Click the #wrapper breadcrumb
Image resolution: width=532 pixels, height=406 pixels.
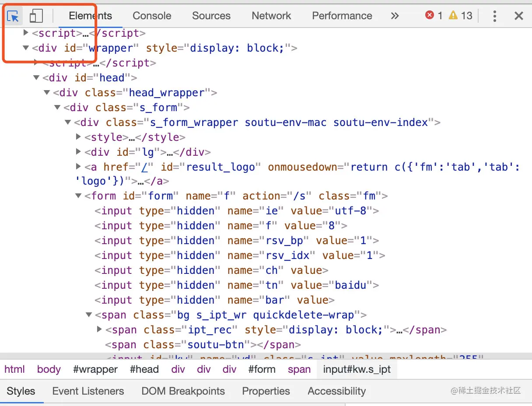(x=95, y=369)
